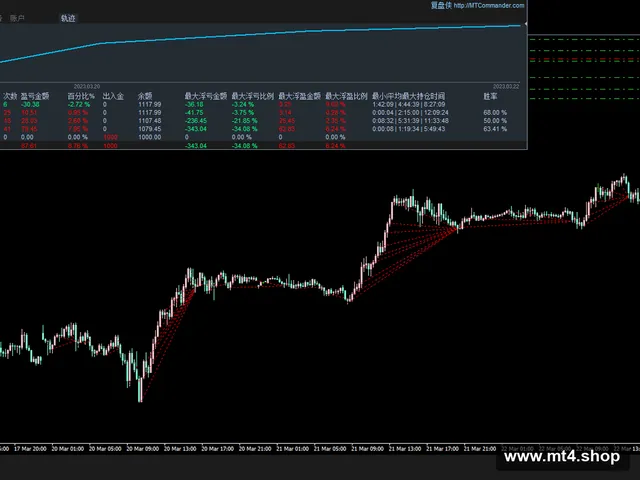Select the 1:42:09 | 4:44:39 | 8:27:09 holding time

409,104
